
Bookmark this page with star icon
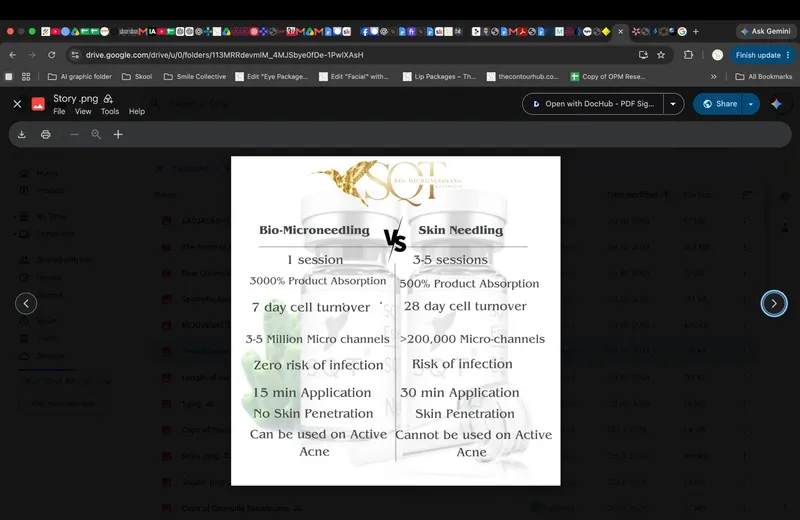(x=661, y=55)
